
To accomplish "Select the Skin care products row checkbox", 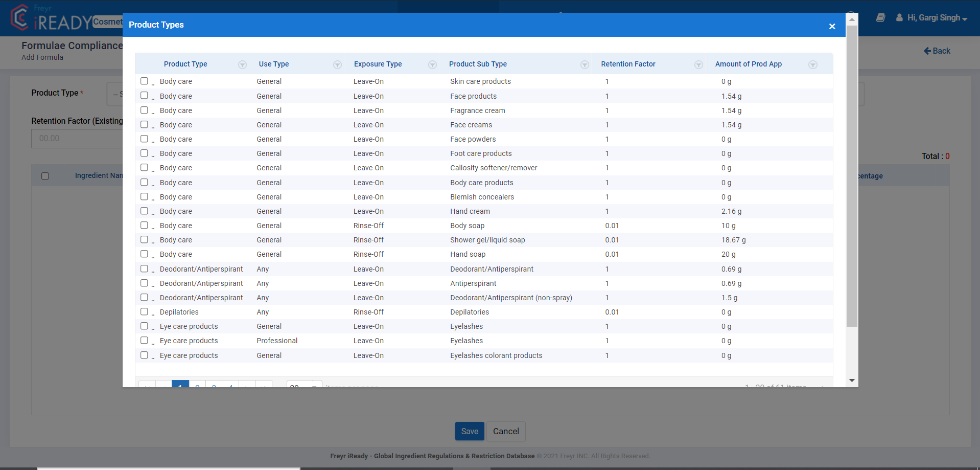I will (x=144, y=81).
